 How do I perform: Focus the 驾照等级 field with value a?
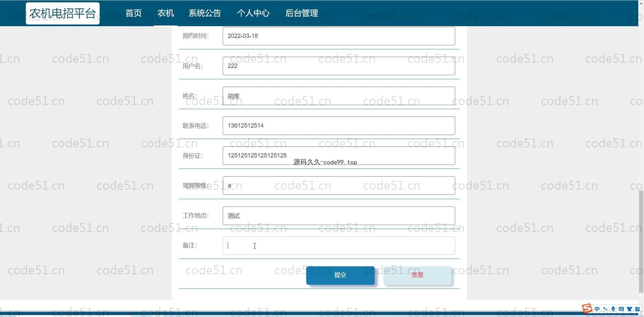[339, 185]
